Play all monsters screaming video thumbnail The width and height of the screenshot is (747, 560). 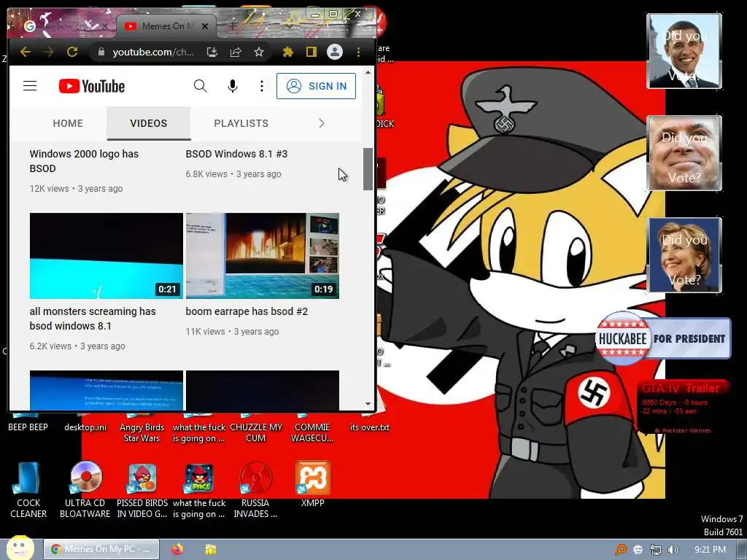coord(107,256)
